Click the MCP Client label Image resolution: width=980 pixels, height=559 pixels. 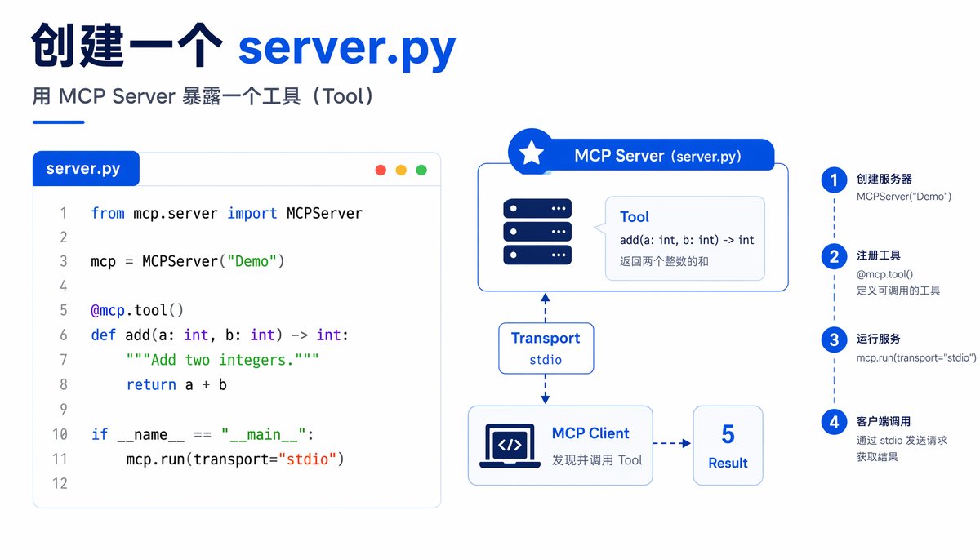point(590,433)
